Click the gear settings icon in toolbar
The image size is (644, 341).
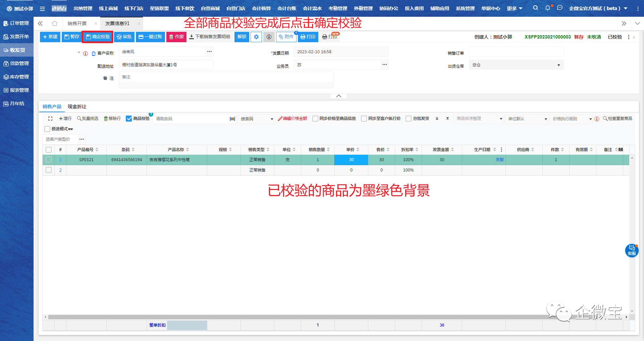[x=256, y=37]
